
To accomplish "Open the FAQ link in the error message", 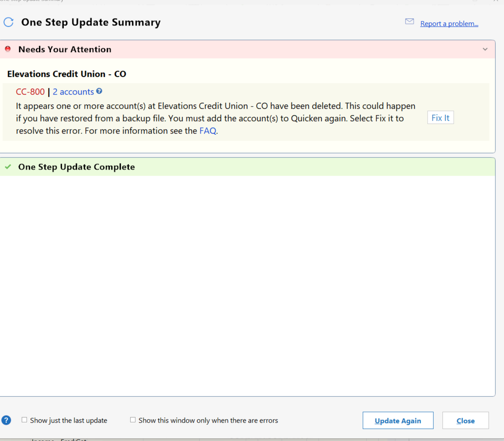I will tap(208, 131).
